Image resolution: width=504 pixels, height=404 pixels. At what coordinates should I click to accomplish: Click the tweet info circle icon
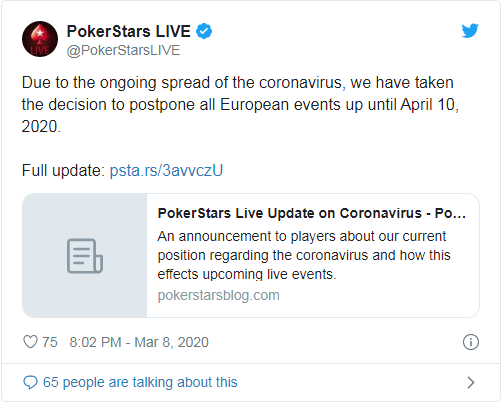click(471, 342)
